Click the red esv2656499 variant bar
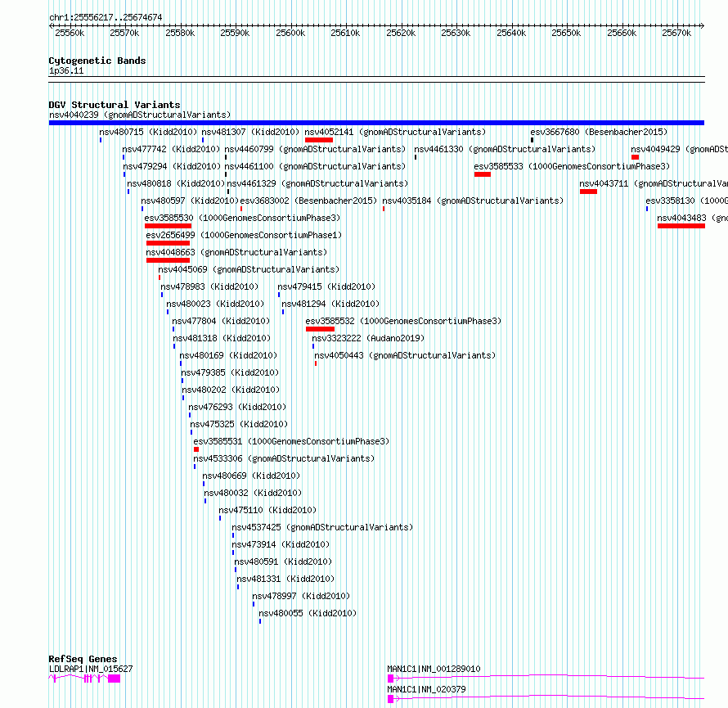 tap(168, 243)
